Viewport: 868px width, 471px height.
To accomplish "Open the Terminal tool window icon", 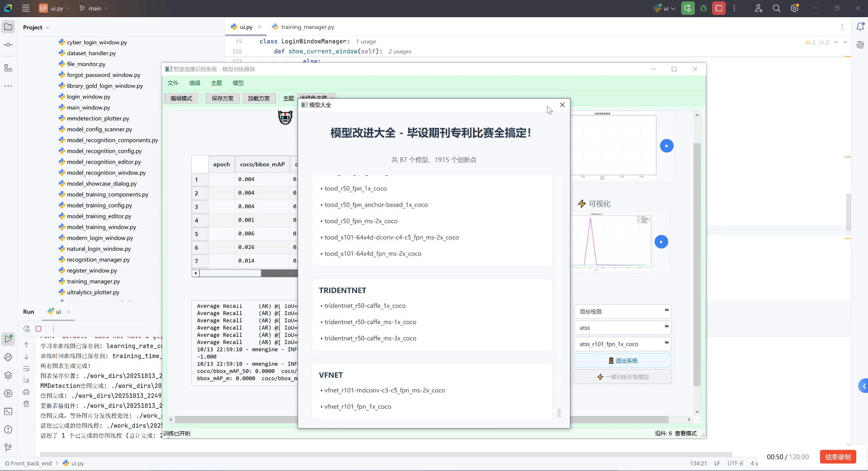I will tap(8, 411).
